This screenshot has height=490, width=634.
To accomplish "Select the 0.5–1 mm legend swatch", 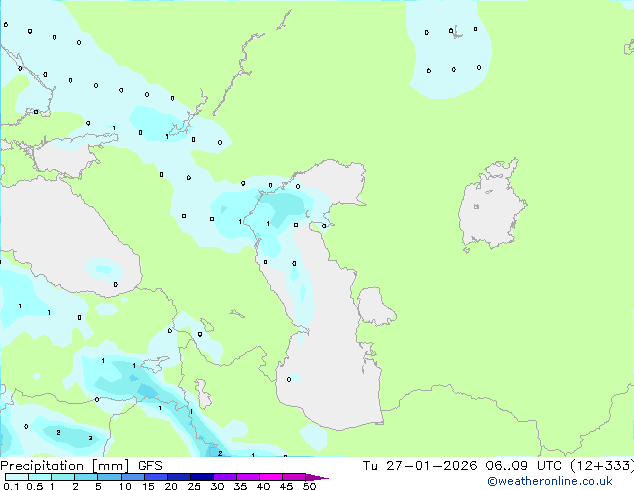I will [40, 477].
